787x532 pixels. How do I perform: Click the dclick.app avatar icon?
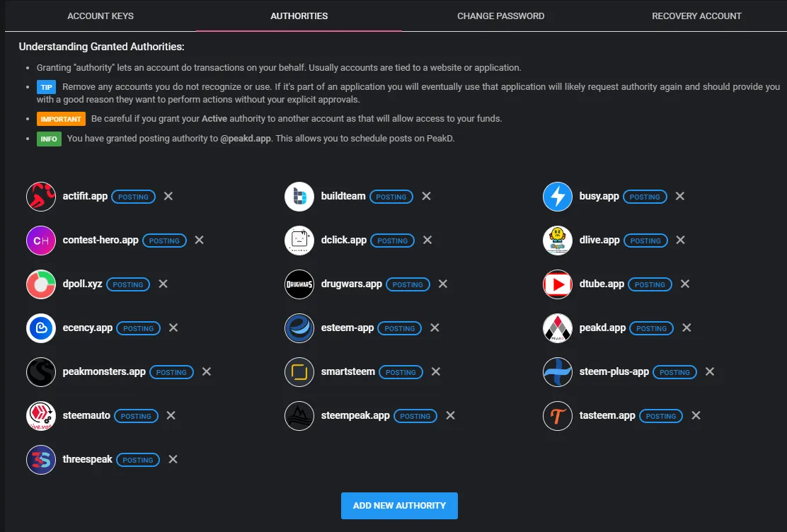click(x=299, y=241)
